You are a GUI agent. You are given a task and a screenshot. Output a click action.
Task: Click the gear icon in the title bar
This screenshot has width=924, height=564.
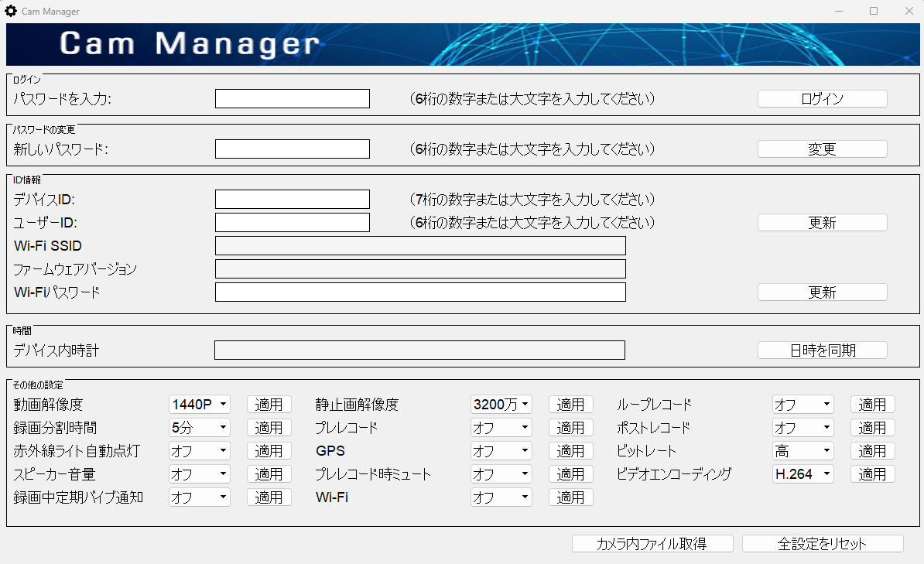point(10,11)
